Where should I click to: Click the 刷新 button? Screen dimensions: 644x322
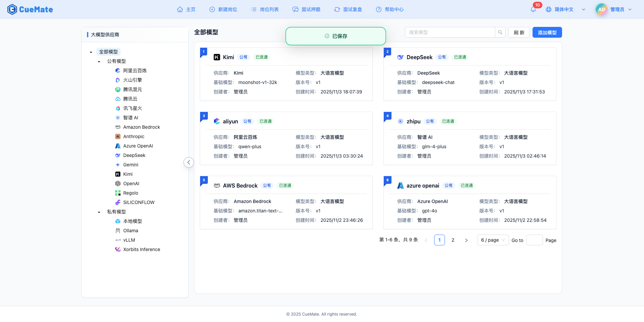[x=518, y=32]
